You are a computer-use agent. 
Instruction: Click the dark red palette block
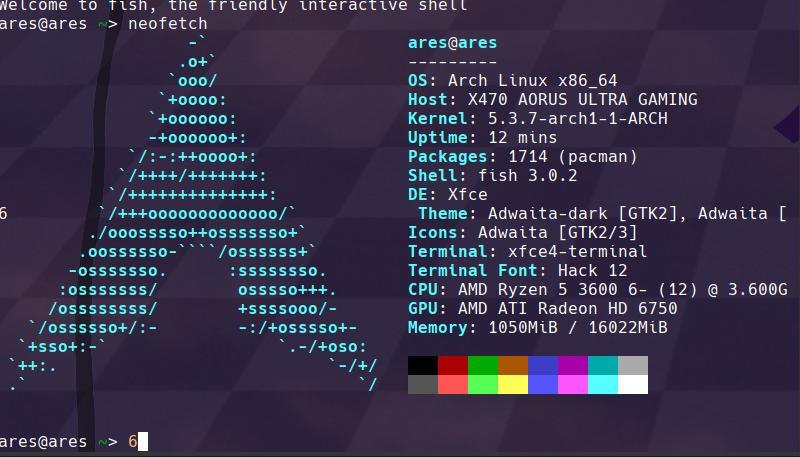pos(453,365)
